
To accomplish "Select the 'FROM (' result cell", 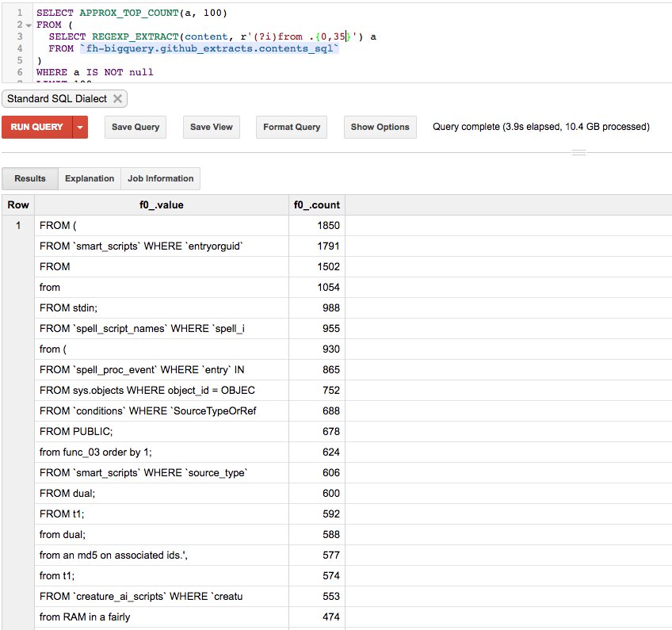I will tap(162, 225).
